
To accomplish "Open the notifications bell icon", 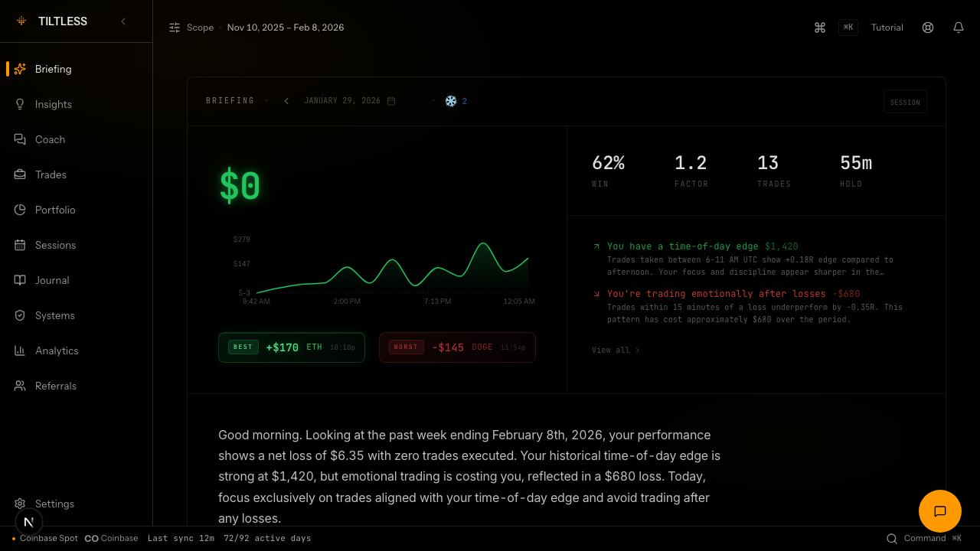I will [958, 28].
